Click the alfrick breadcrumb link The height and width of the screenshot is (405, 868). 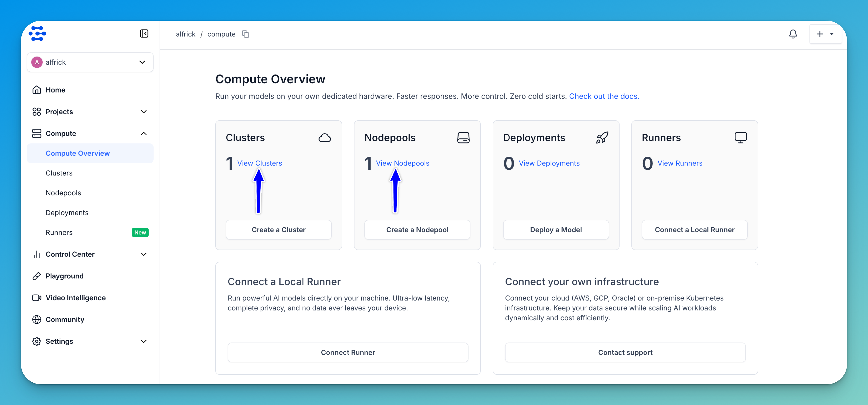pos(185,34)
